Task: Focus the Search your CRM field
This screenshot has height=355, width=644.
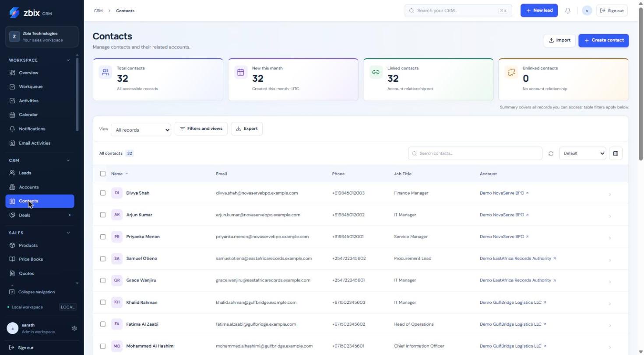Action: tap(458, 10)
